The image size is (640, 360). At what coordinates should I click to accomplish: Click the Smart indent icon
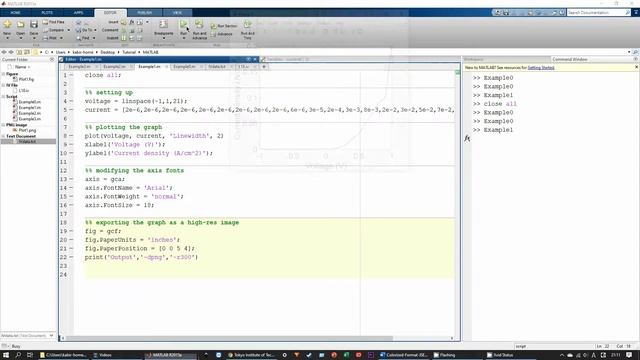(x=124, y=38)
